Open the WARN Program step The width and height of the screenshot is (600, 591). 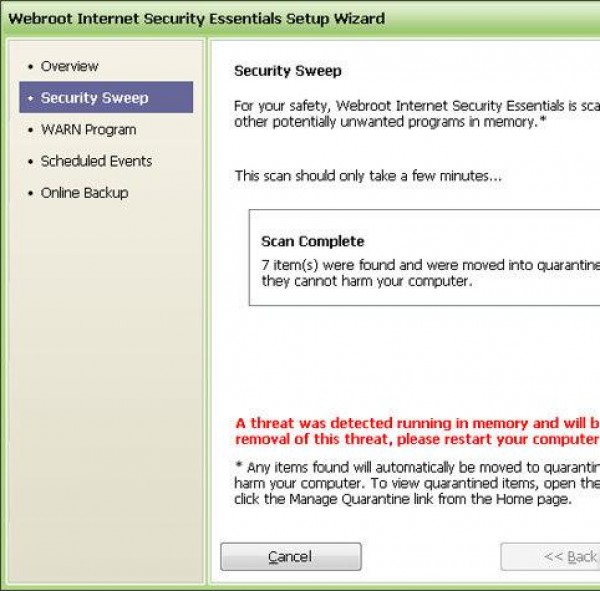click(88, 129)
